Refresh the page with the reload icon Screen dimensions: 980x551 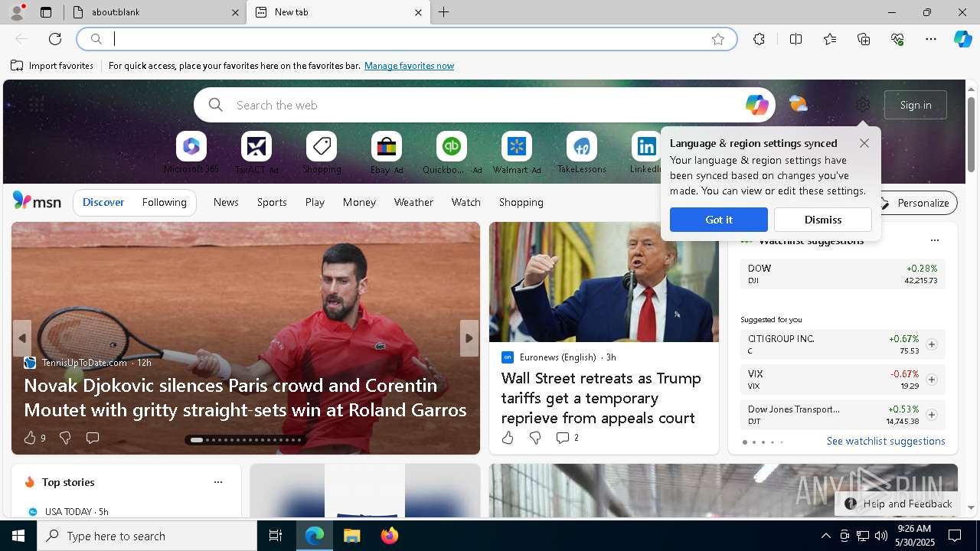coord(55,39)
